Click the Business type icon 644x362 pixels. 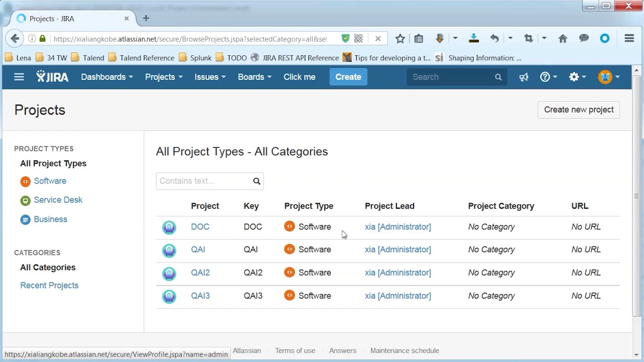click(x=25, y=220)
